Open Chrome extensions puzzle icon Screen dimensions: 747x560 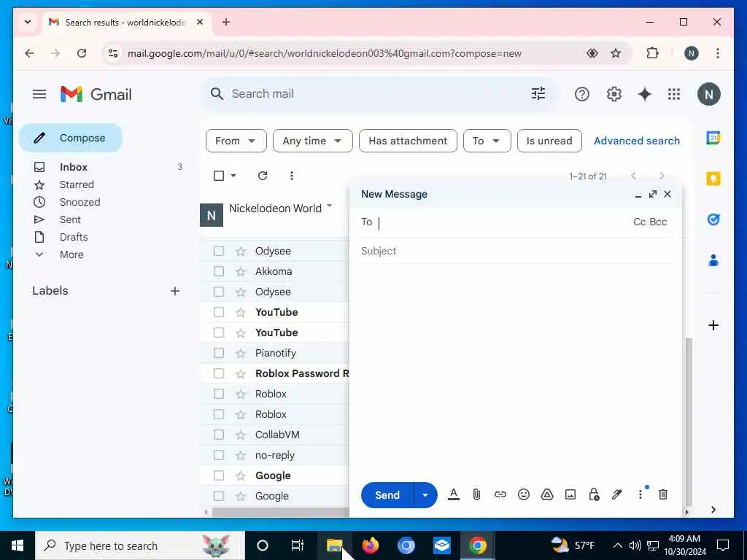(x=652, y=53)
